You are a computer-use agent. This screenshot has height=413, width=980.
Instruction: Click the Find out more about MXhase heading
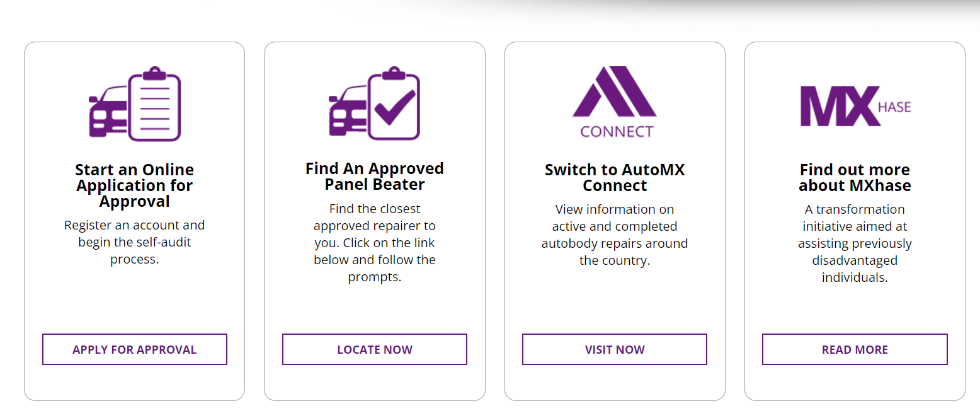pyautogui.click(x=855, y=177)
